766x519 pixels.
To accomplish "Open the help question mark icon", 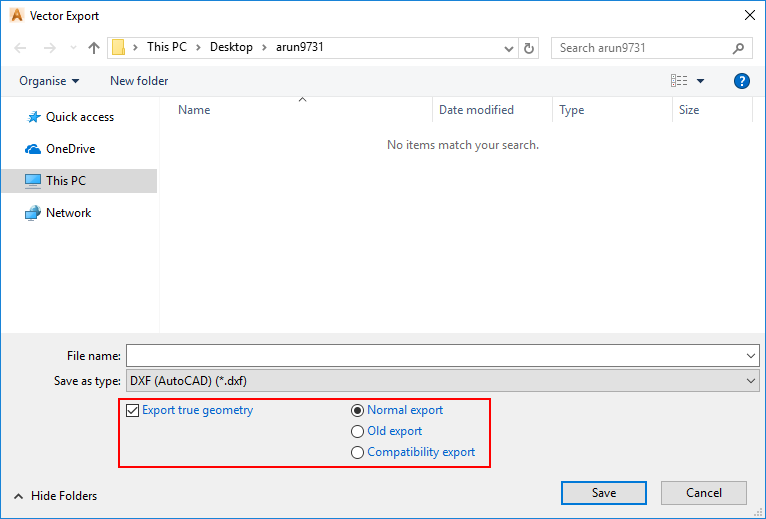I will pyautogui.click(x=742, y=81).
